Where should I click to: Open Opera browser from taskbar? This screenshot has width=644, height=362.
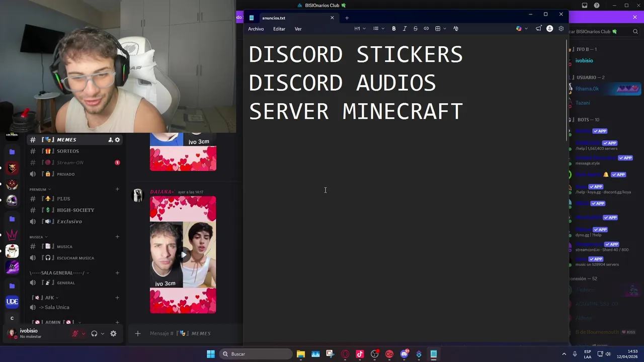(x=345, y=354)
